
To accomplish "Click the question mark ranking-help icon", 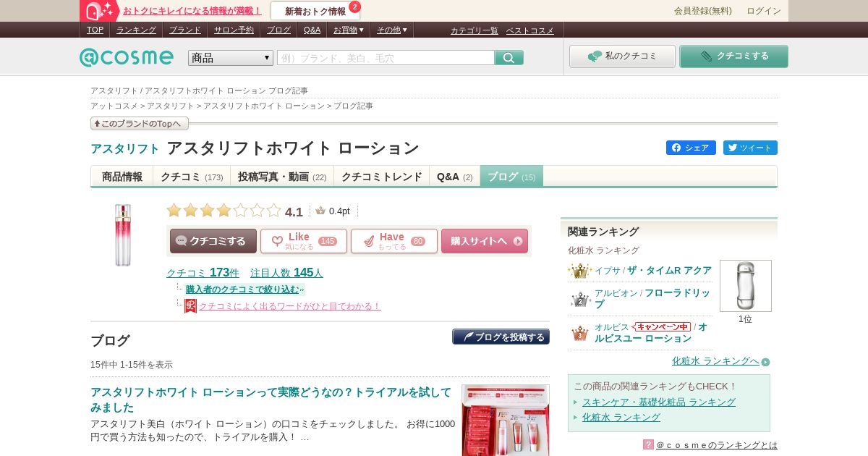I will 648,444.
